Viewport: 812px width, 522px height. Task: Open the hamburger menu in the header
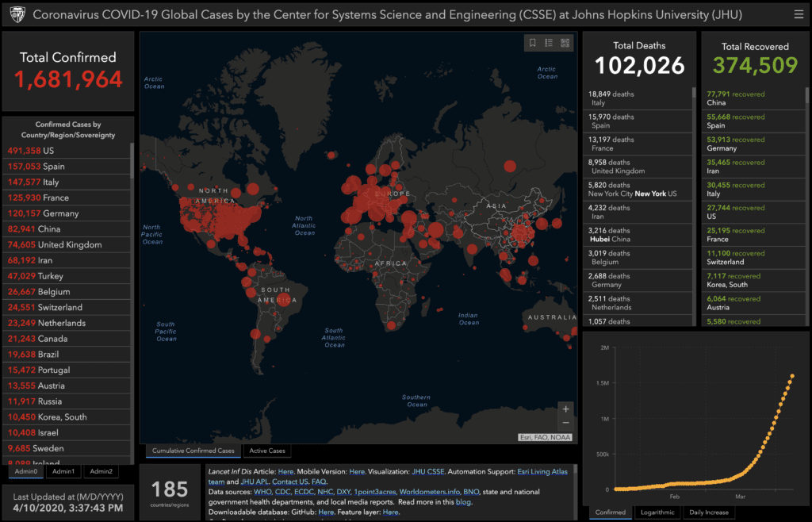[799, 14]
